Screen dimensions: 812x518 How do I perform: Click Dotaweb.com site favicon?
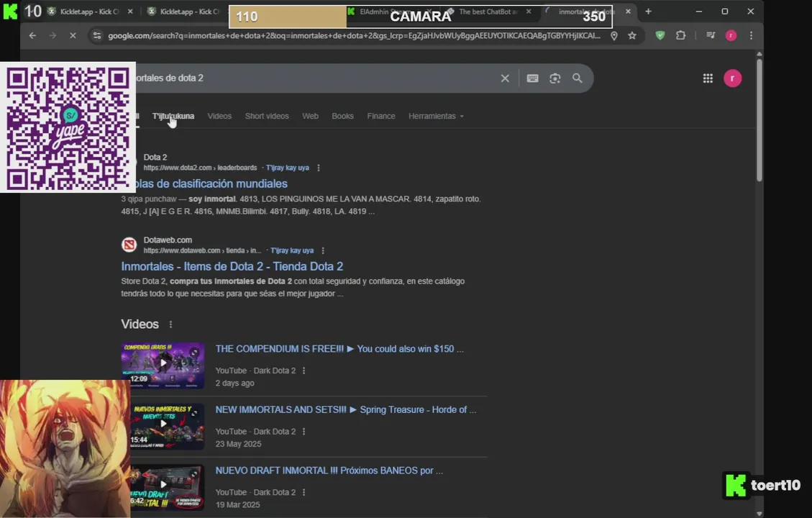tap(129, 245)
